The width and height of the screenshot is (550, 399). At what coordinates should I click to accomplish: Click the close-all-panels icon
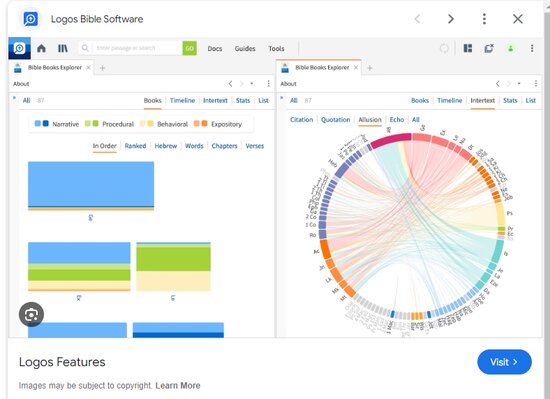(x=489, y=48)
